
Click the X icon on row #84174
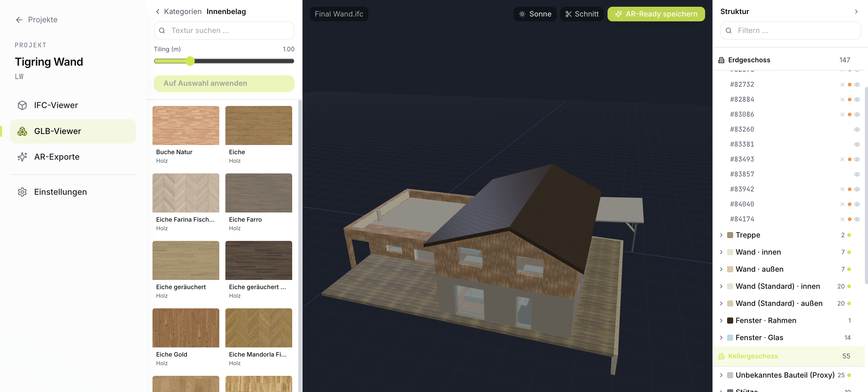842,219
